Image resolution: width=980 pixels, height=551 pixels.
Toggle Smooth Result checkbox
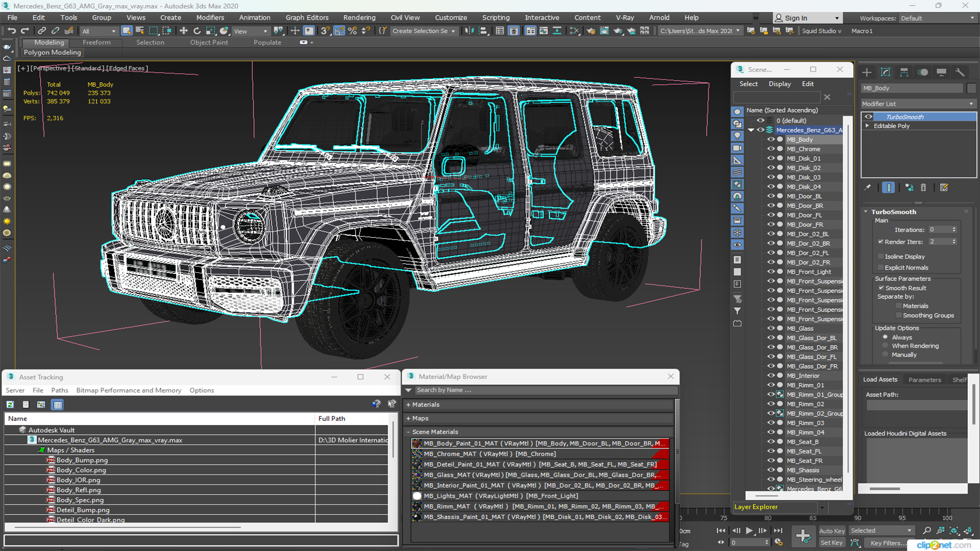(881, 288)
